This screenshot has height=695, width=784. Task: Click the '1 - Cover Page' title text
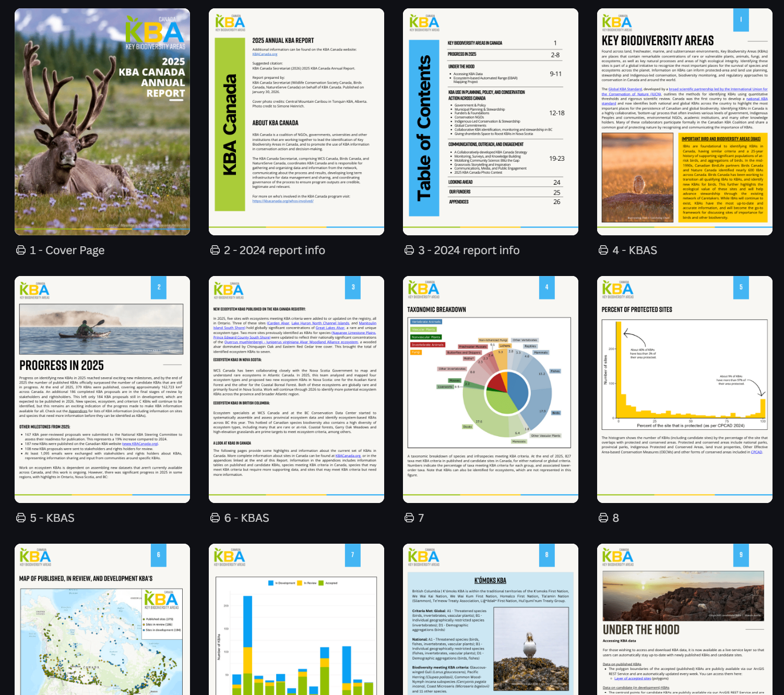tap(67, 250)
